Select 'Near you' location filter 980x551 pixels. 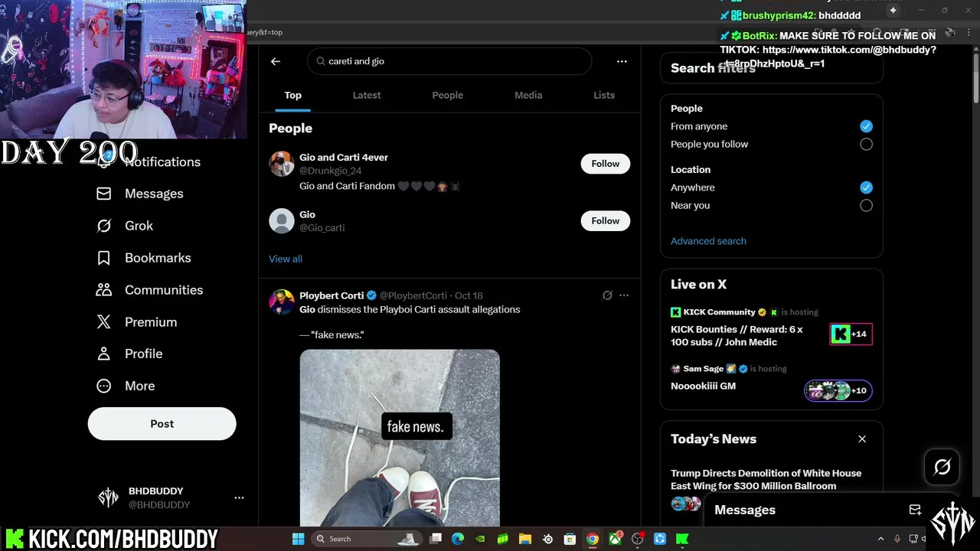pos(866,205)
